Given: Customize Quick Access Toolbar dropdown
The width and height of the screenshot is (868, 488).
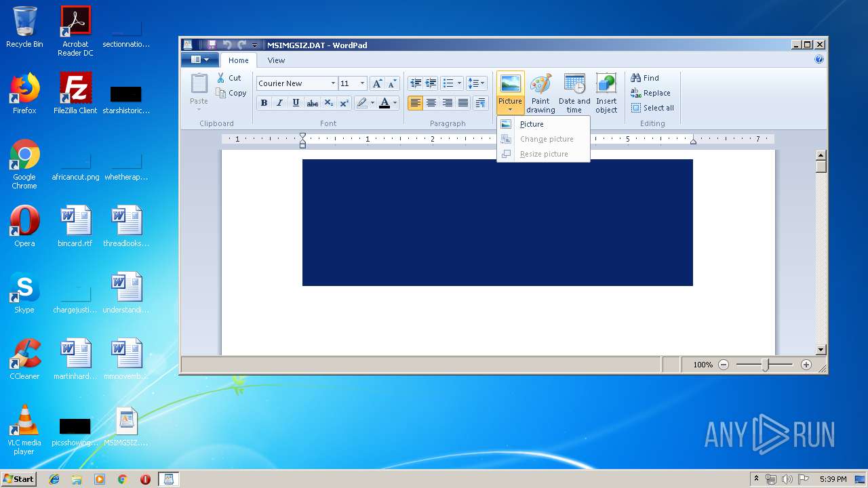Looking at the screenshot, I should pos(255,45).
